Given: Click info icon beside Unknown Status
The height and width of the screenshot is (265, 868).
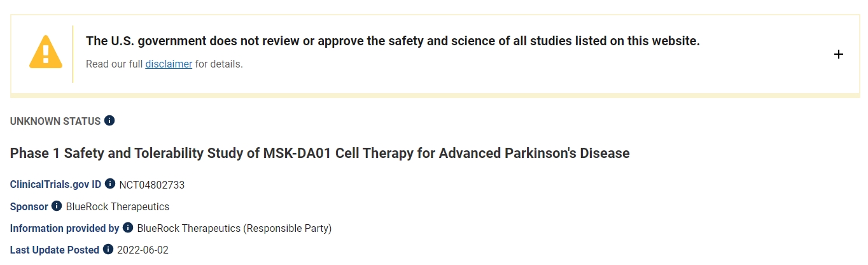Looking at the screenshot, I should (109, 120).
